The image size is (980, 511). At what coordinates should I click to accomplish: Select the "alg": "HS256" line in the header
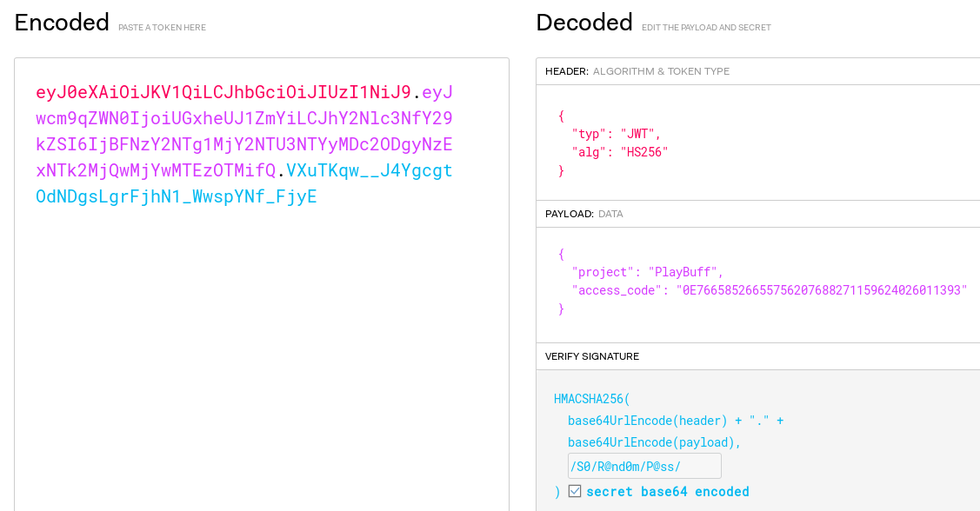619,152
